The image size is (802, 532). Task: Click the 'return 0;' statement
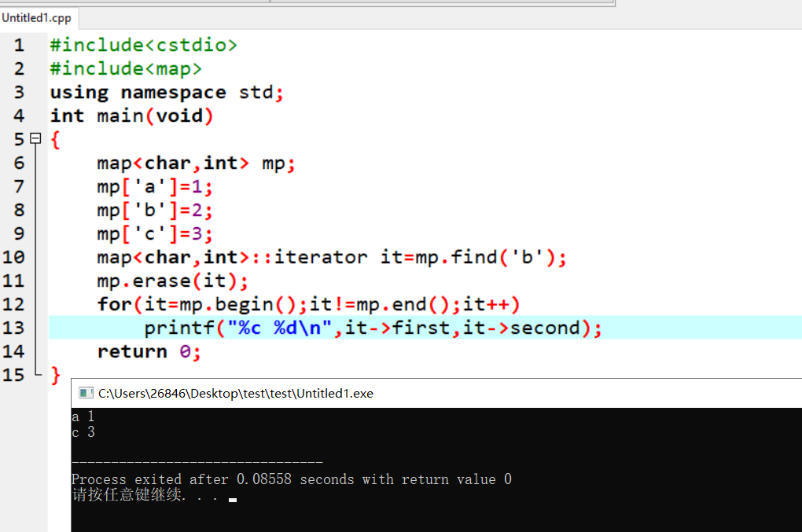click(149, 351)
